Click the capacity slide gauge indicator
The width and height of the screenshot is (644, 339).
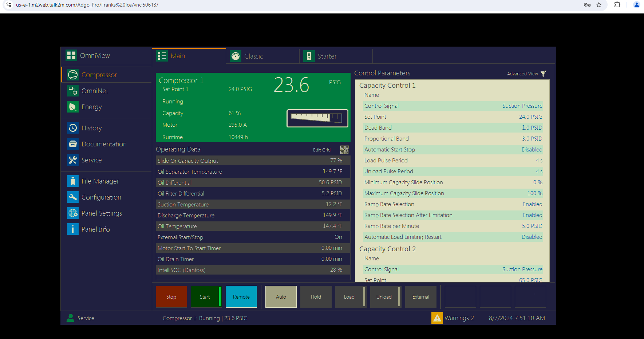[x=317, y=118]
